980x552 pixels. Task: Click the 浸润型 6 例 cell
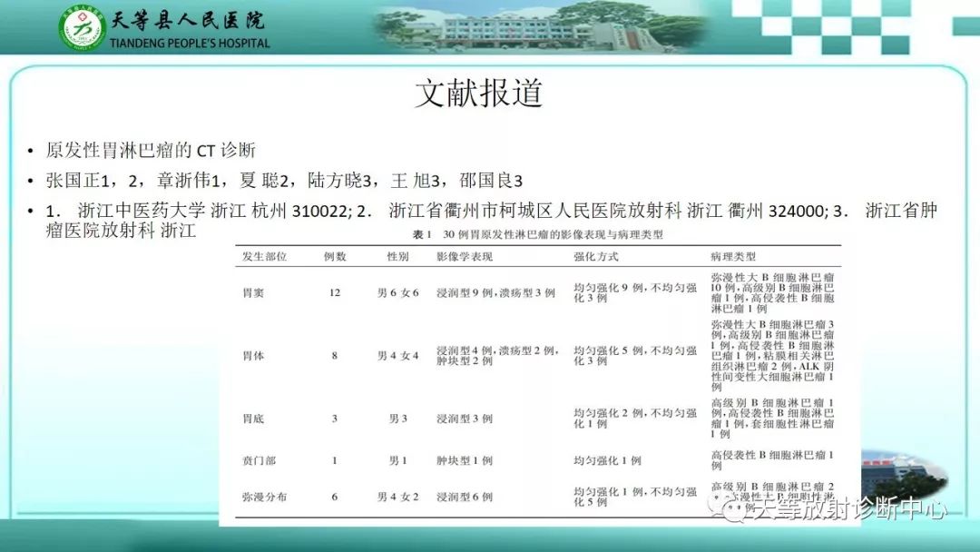(465, 497)
